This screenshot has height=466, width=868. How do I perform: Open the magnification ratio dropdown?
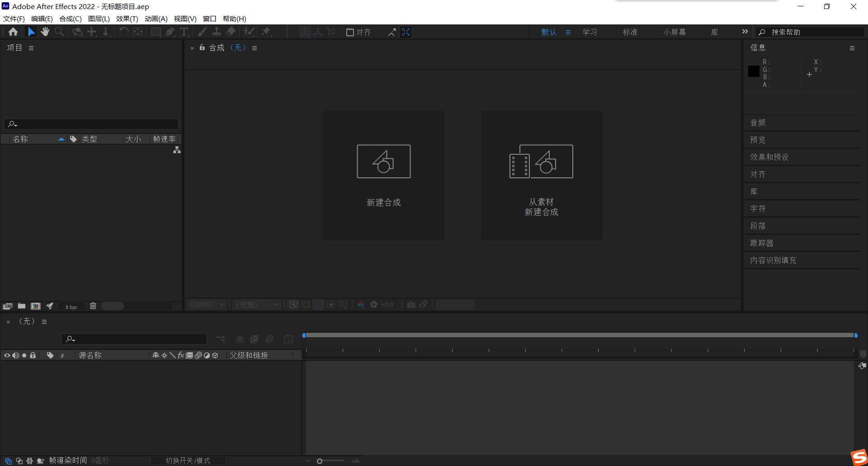pos(206,304)
